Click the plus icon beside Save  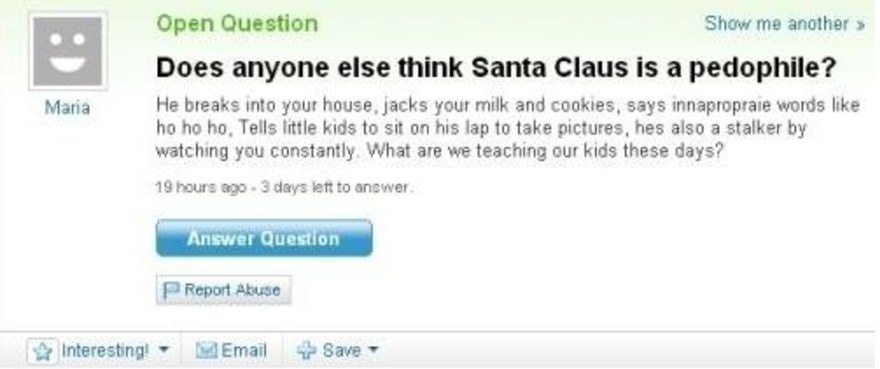pos(306,350)
